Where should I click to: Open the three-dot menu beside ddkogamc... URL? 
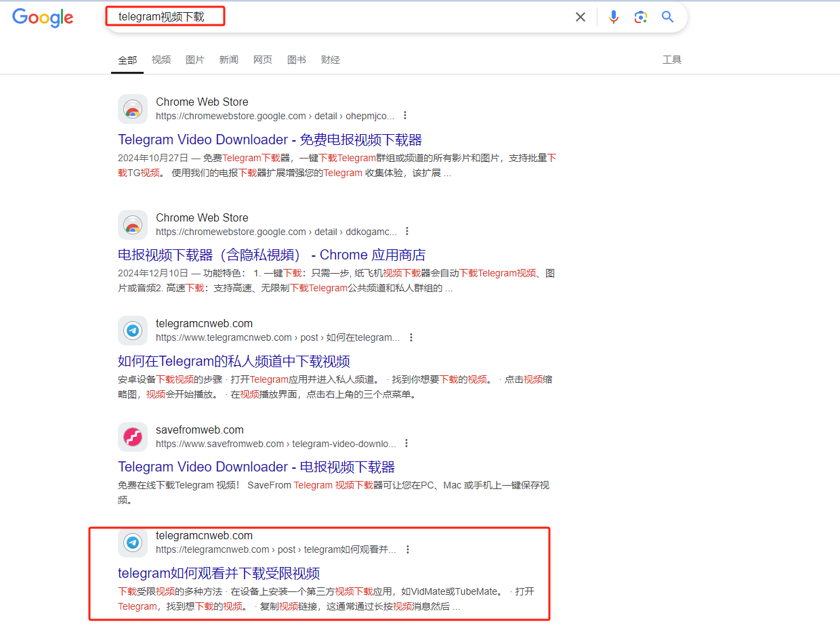(x=407, y=231)
